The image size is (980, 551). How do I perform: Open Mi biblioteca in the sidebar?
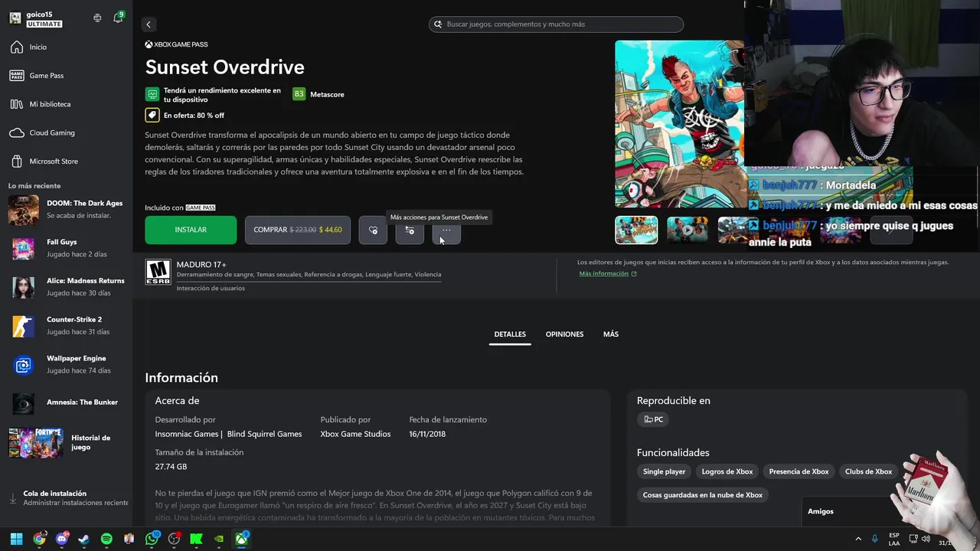coord(66,104)
